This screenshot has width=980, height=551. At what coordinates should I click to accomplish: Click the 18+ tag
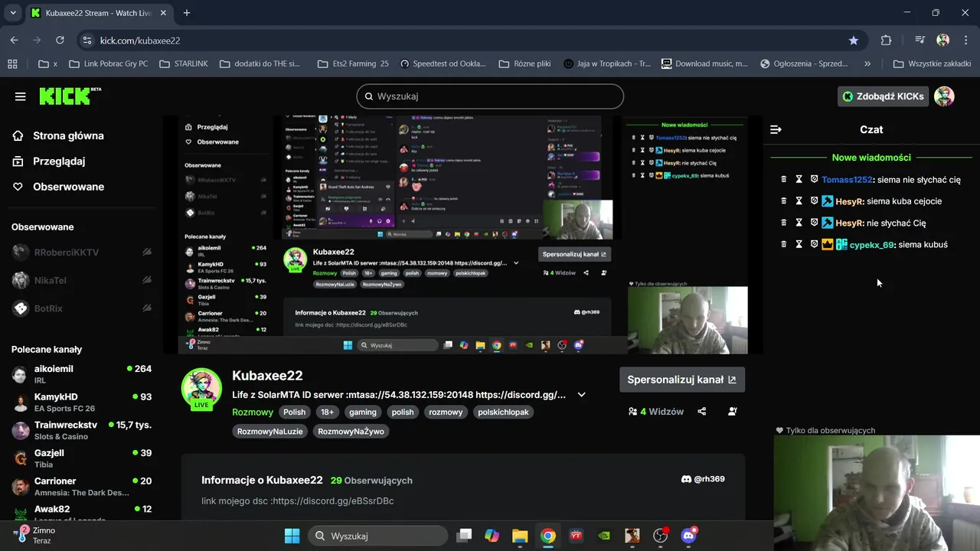328,412
